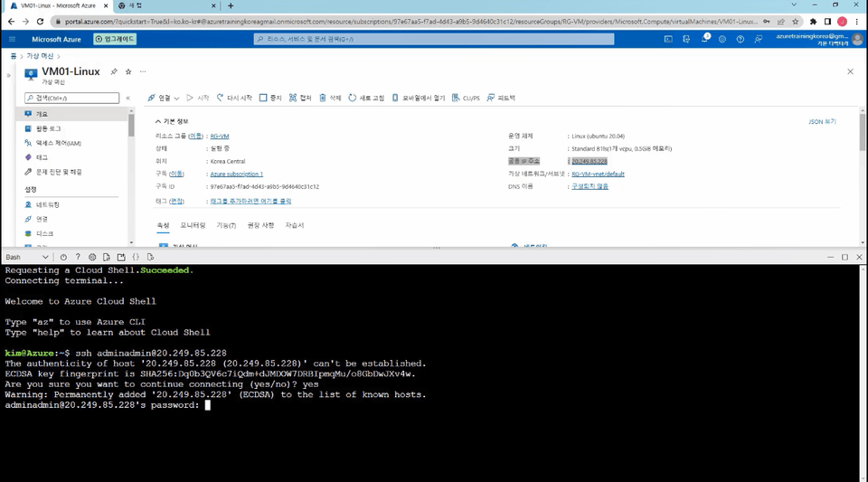Open new session icon in Cloud Shell
This screenshot has width=868, height=482.
121,258
